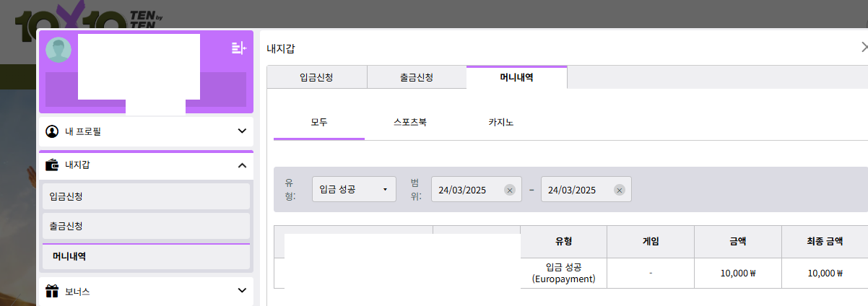The width and height of the screenshot is (868, 306).
Task: Filter by 스포츠북 sub-tab
Action: click(x=410, y=122)
